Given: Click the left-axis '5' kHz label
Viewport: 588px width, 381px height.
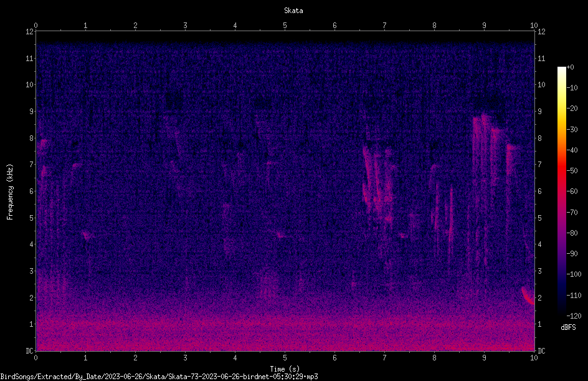Looking at the screenshot, I should coord(31,218).
